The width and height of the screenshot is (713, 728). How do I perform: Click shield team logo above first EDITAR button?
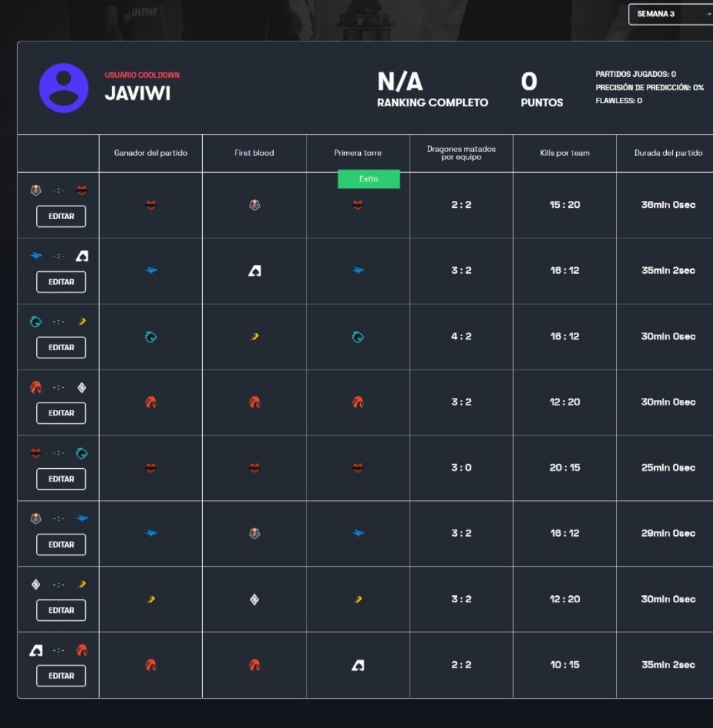tap(35, 190)
